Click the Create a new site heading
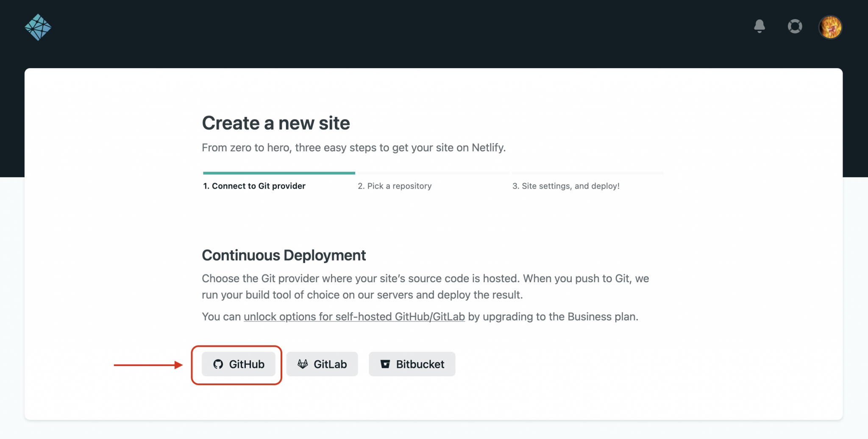The width and height of the screenshot is (868, 439). coord(276,123)
